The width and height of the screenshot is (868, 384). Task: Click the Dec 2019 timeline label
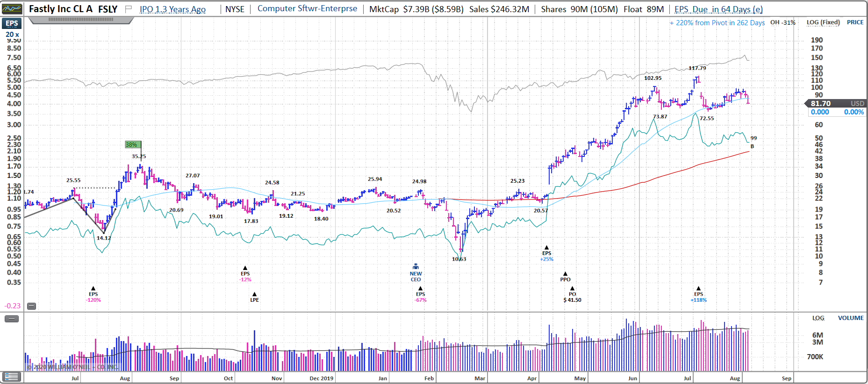321,378
